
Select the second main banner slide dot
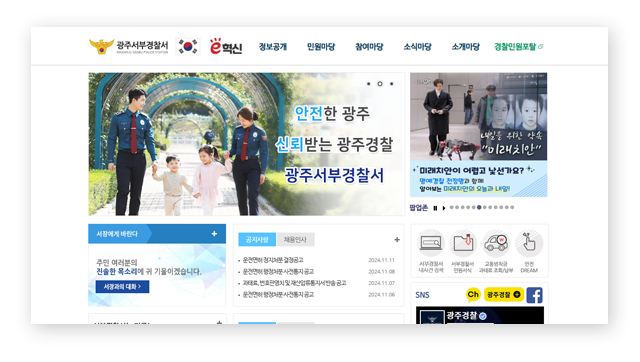coord(380,84)
